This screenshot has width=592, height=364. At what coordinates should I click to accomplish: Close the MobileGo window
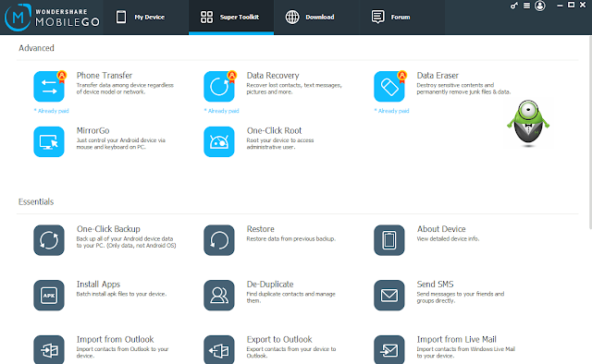[583, 5]
